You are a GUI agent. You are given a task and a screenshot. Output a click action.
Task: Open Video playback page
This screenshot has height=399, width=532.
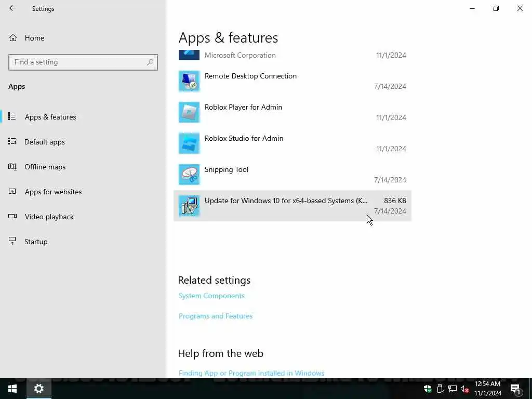pos(49,217)
